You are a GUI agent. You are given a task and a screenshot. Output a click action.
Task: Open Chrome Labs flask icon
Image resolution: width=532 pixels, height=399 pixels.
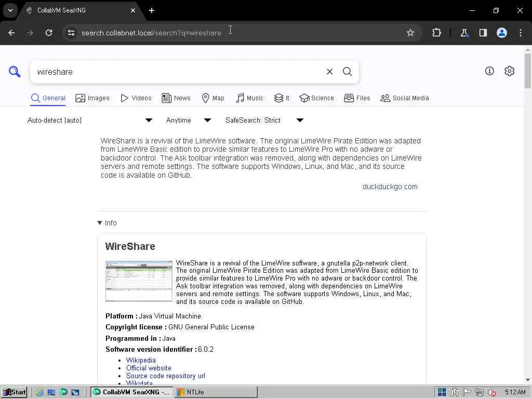point(464,33)
